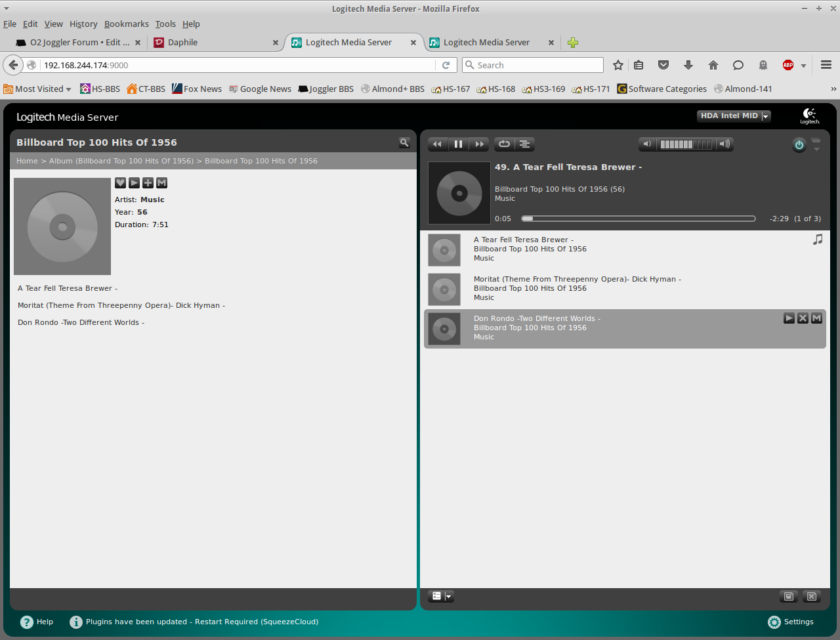Click year 56 in album details

pos(142,212)
